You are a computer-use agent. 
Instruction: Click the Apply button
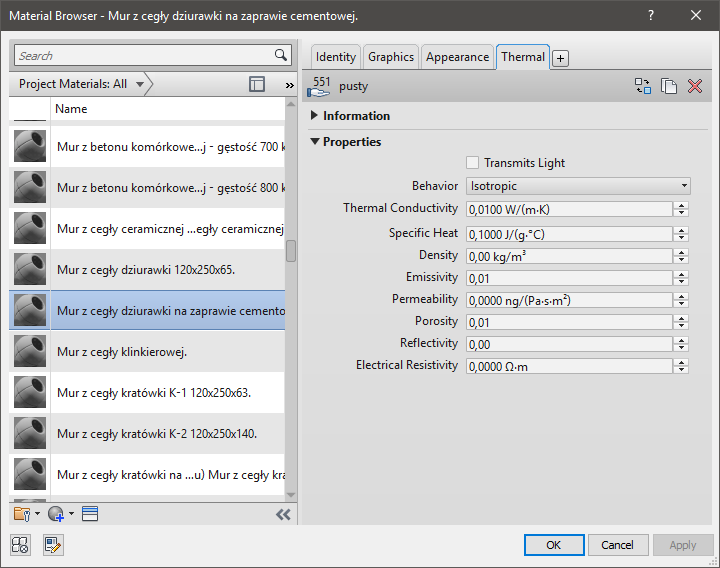tap(682, 545)
